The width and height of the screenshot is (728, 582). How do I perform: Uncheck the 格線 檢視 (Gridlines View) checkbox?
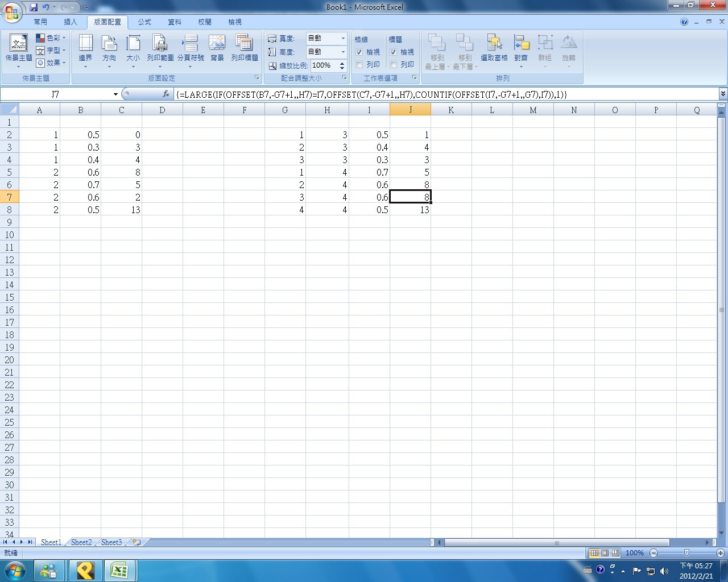tap(359, 52)
